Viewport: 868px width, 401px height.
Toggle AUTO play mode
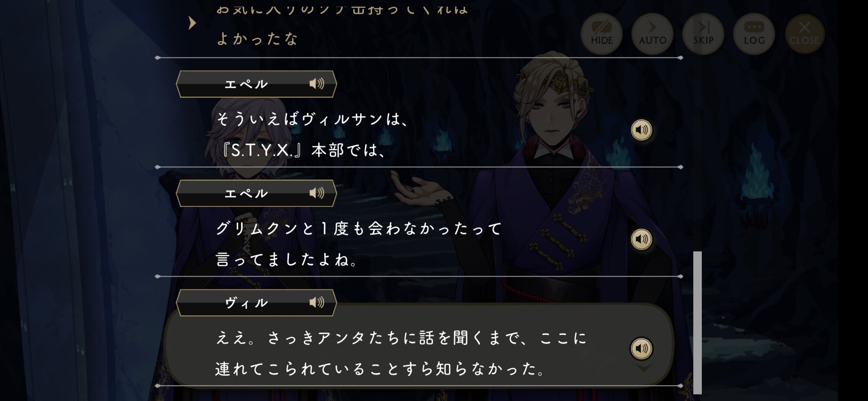click(652, 34)
